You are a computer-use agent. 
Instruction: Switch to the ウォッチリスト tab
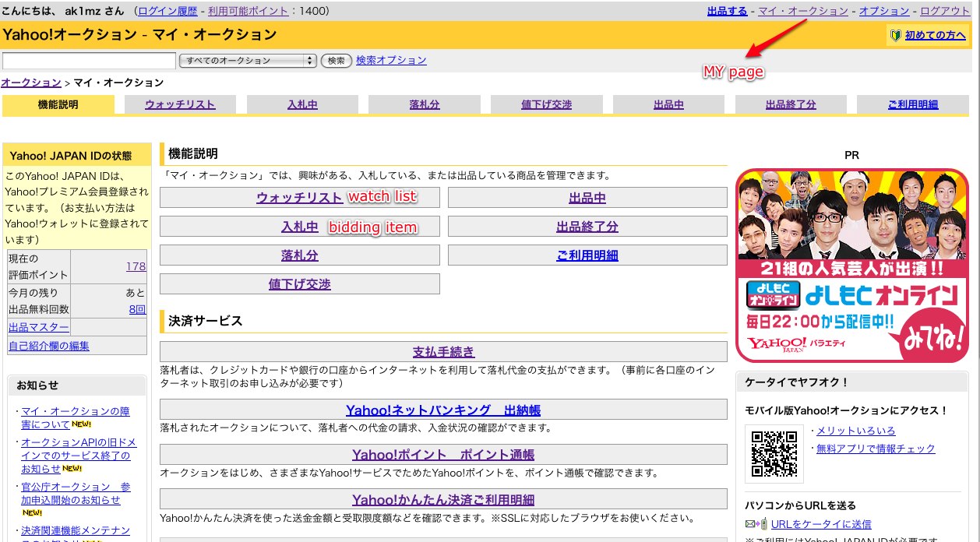click(x=180, y=104)
